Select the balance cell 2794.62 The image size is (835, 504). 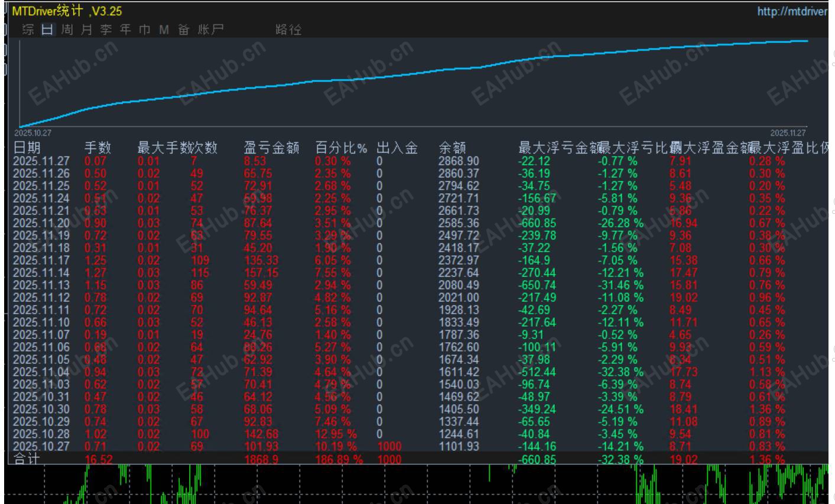[x=459, y=186]
